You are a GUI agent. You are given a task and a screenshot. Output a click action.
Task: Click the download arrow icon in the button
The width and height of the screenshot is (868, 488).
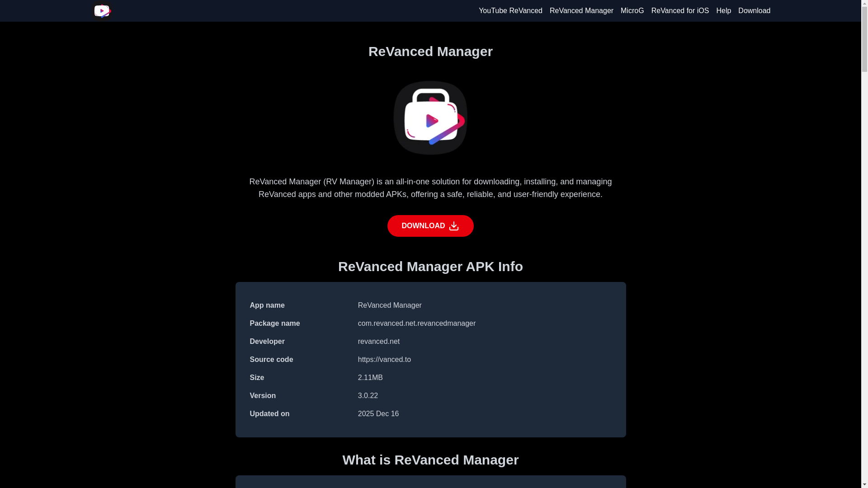pyautogui.click(x=454, y=226)
